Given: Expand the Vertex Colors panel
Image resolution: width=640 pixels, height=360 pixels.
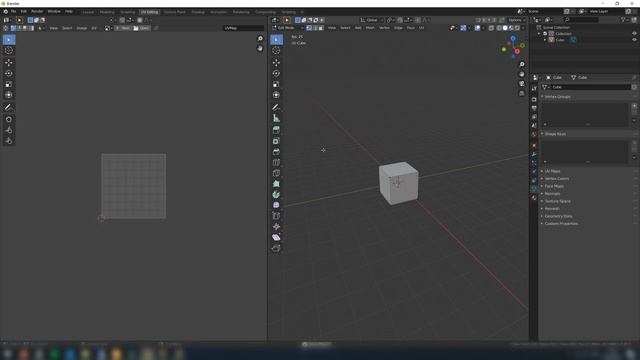Looking at the screenshot, I should pos(556,179).
